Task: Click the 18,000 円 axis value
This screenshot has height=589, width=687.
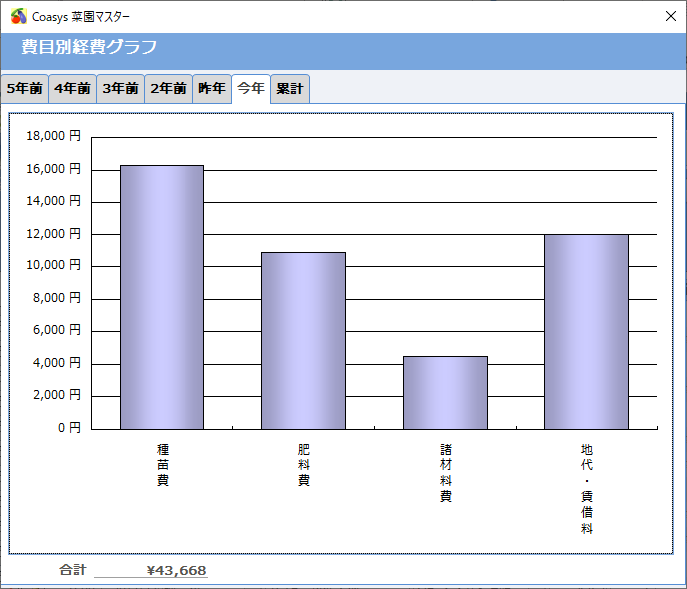Action: pyautogui.click(x=53, y=136)
